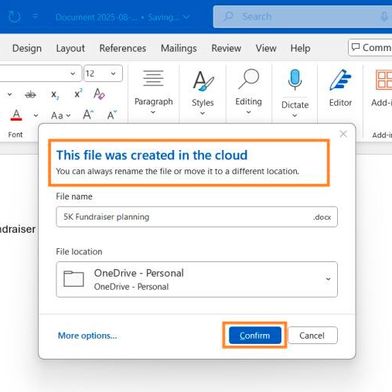The width and height of the screenshot is (392, 392).
Task: Open the Editing menu
Action: point(249,92)
